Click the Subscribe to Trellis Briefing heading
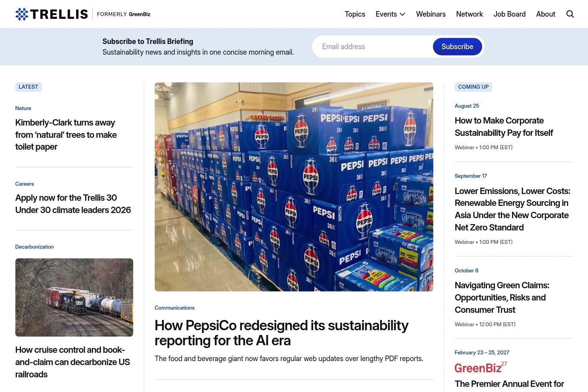588x392 pixels. click(148, 42)
